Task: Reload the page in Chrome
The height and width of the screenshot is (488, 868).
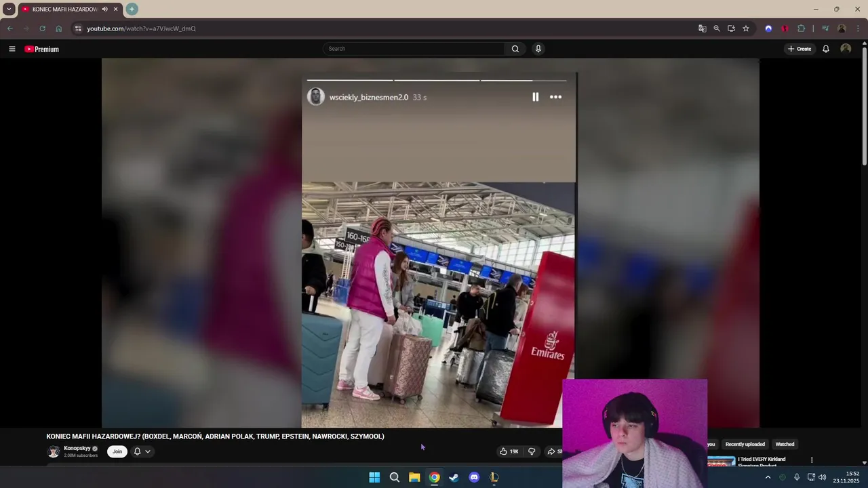Action: pos(42,28)
